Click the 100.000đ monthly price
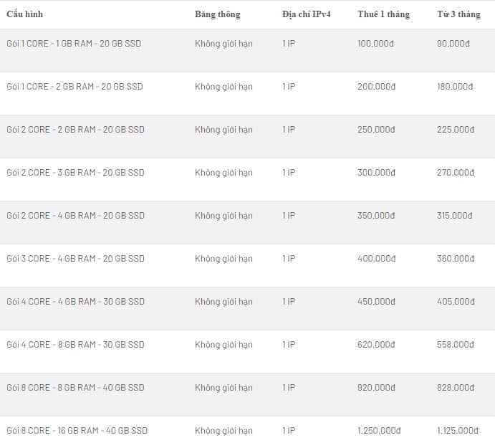Viewport: 495px width, 448px height. point(375,44)
